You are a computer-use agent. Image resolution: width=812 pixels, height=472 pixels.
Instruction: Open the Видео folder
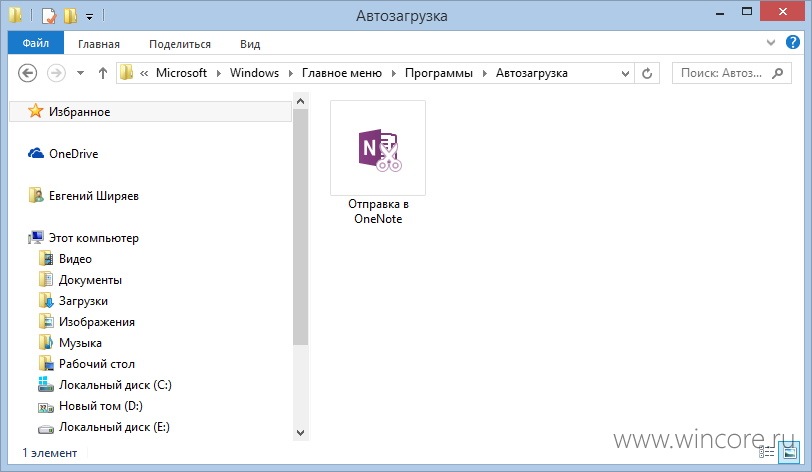[x=75, y=259]
